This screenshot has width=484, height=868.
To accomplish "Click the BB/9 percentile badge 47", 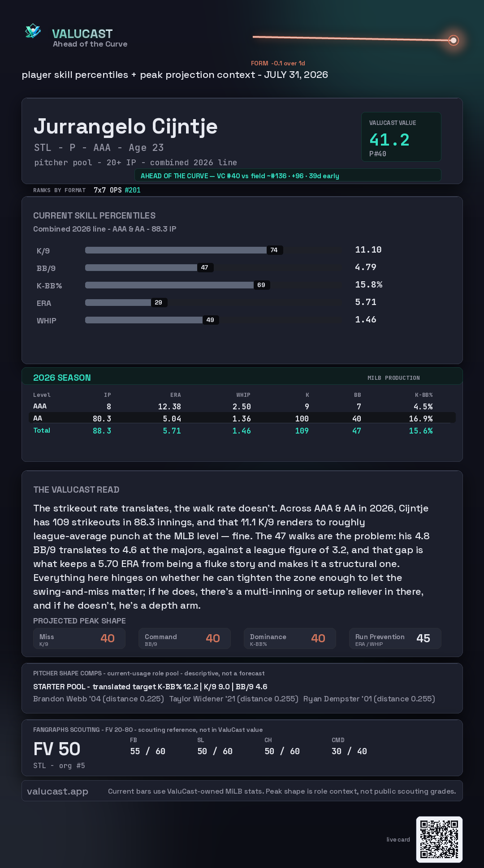I will pos(205,267).
